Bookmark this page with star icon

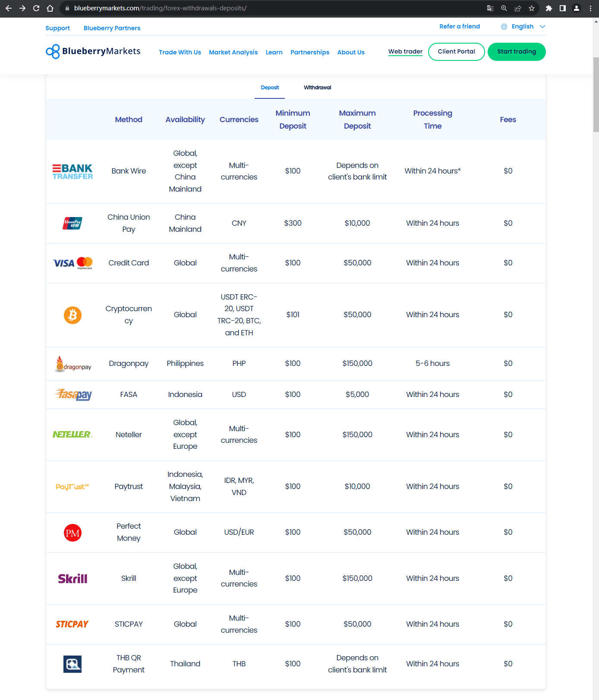click(532, 8)
